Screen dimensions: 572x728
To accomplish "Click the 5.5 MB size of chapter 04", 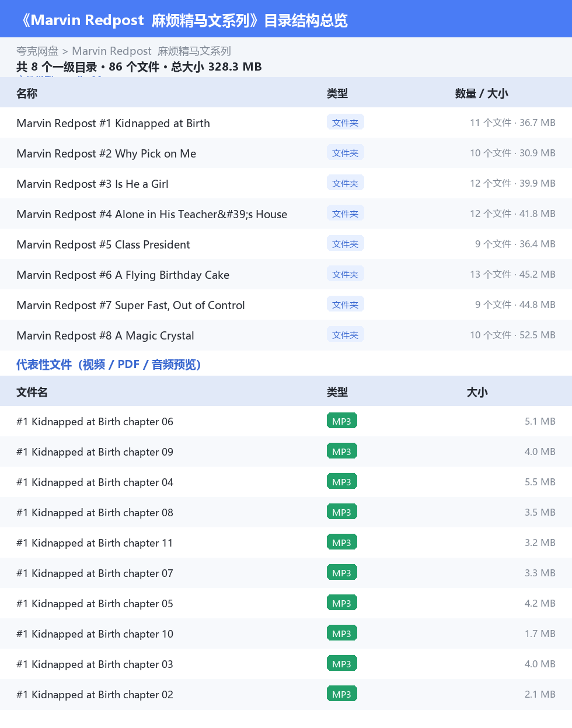I will pos(540,482).
